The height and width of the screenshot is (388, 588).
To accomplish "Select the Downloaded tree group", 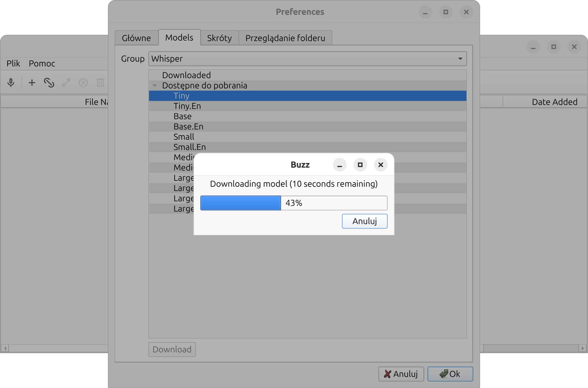I will point(186,75).
